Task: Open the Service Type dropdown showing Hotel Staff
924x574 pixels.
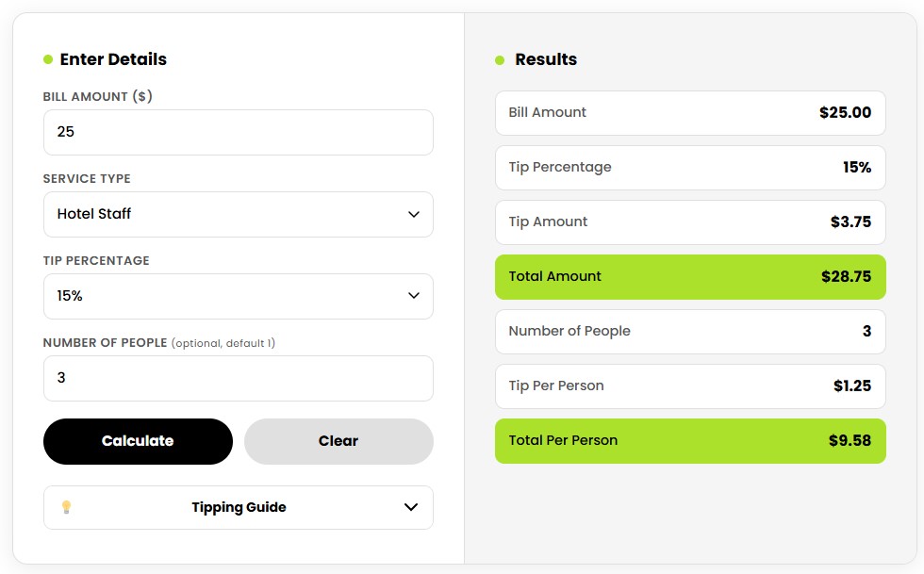Action: tap(238, 214)
